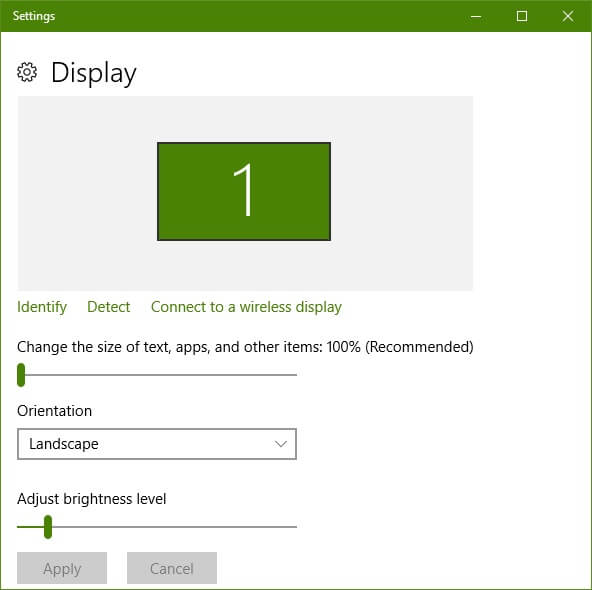Screen dimensions: 592x590
Task: Select monitor 1 in the display preview
Action: pyautogui.click(x=244, y=191)
